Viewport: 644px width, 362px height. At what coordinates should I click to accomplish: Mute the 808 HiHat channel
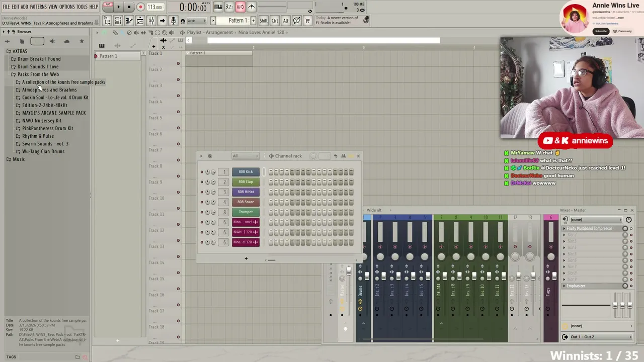click(202, 192)
